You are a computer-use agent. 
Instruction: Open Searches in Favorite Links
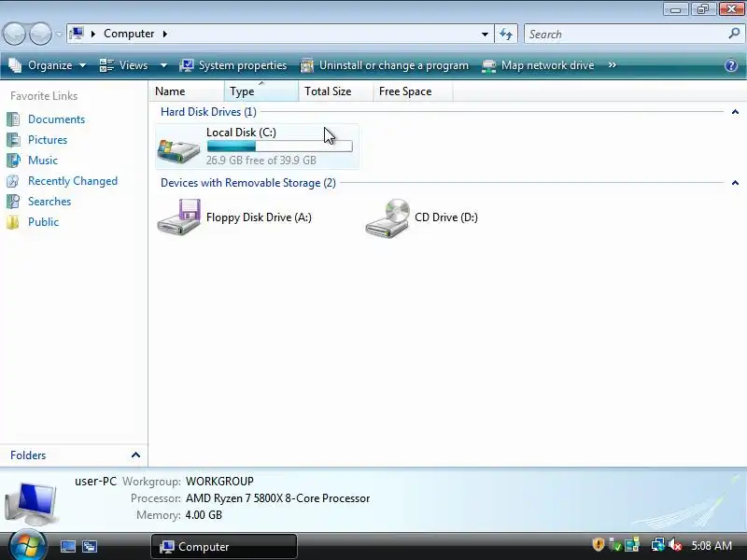49,202
